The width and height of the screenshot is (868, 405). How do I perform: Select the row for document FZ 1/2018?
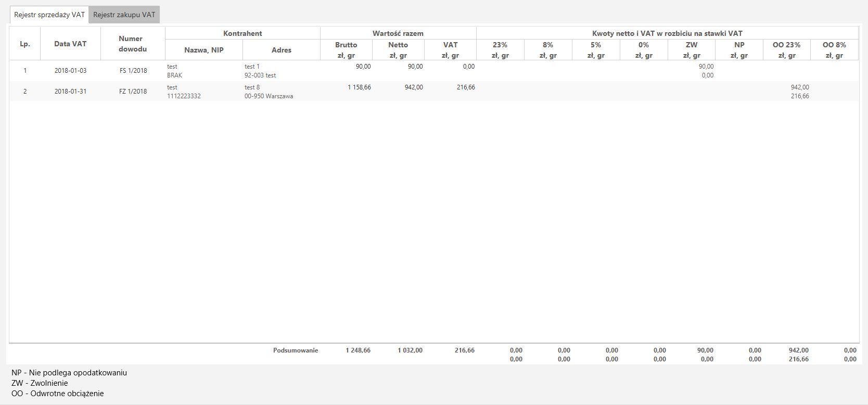pyautogui.click(x=133, y=92)
